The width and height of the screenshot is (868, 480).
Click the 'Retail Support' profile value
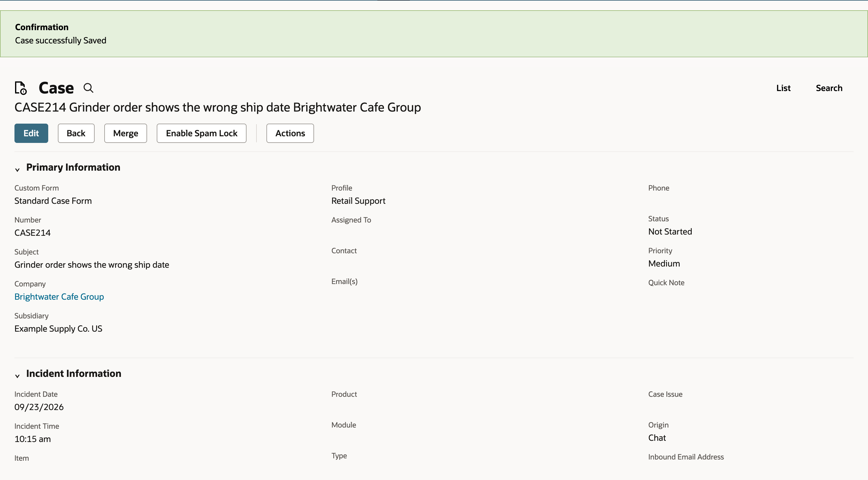(x=358, y=201)
